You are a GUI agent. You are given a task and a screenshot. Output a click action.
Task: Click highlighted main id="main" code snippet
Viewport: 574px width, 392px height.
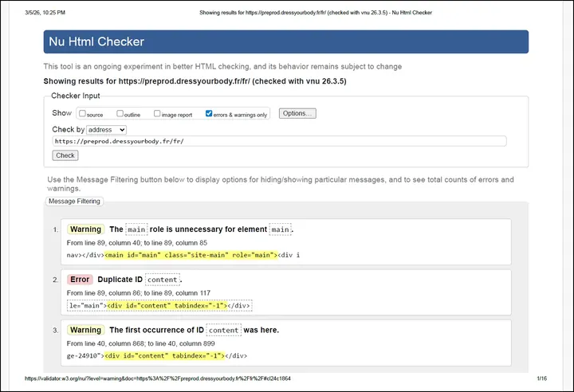191,255
